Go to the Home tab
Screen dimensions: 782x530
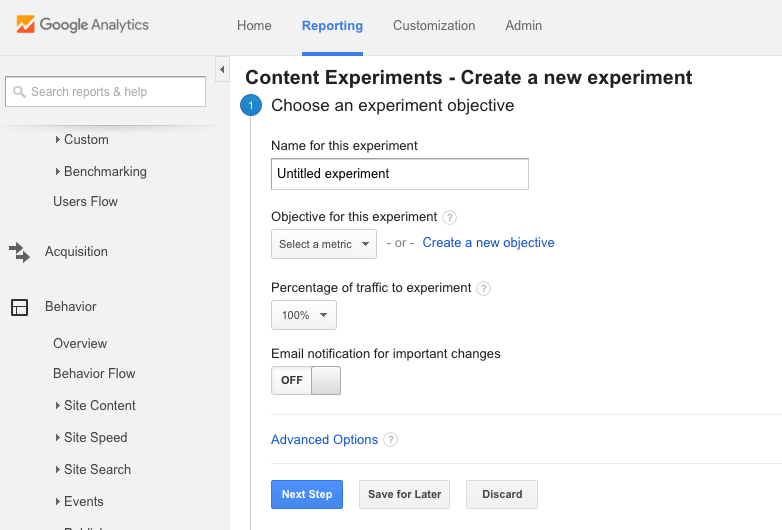tap(254, 25)
